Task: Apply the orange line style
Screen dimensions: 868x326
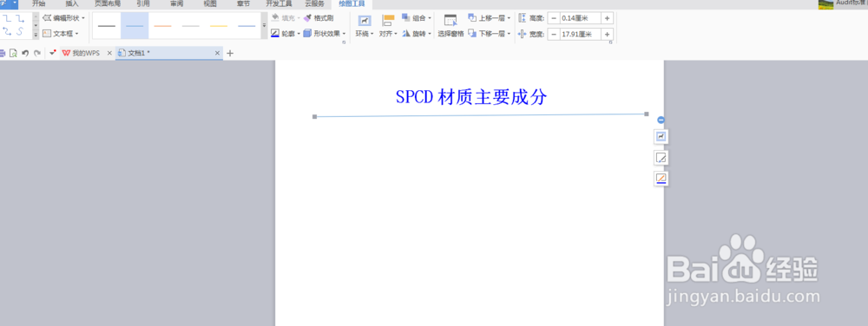Action: [x=163, y=26]
